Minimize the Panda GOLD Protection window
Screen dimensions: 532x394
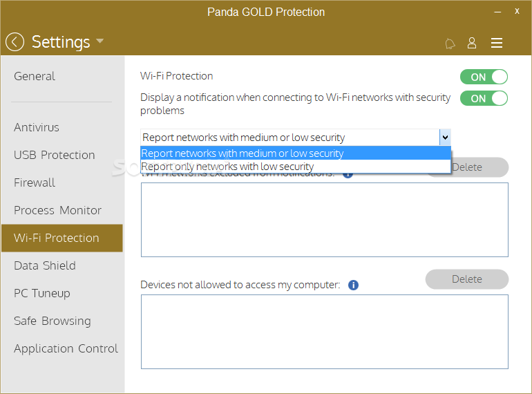pos(497,12)
